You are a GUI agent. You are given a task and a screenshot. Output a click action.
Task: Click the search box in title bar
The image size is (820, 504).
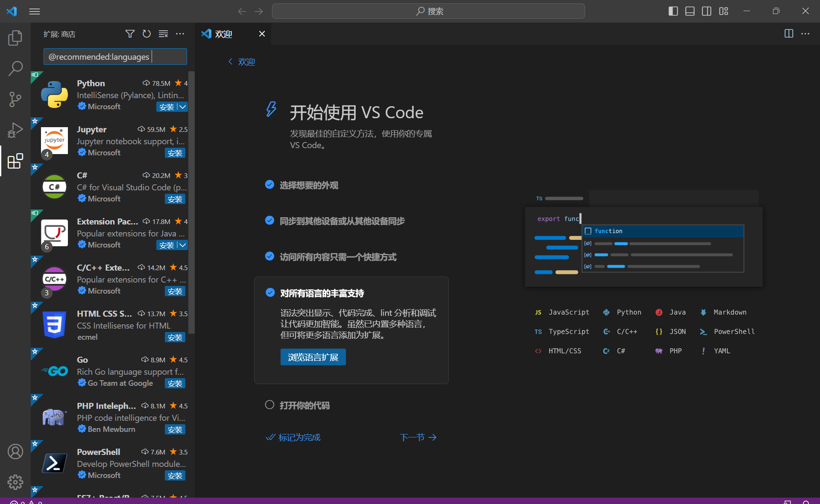(428, 11)
